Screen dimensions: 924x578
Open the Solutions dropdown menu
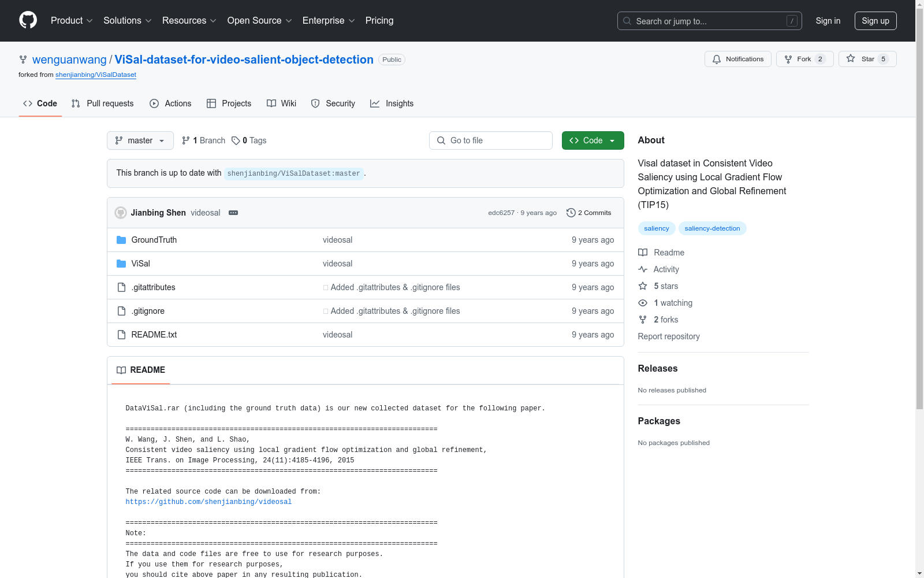[x=128, y=21]
